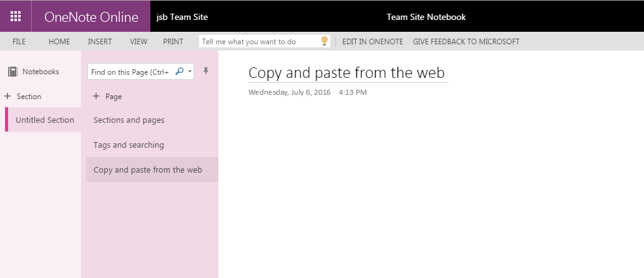Click the lightbulb Tell Me icon
The height and width of the screenshot is (278, 644).
[x=324, y=41]
